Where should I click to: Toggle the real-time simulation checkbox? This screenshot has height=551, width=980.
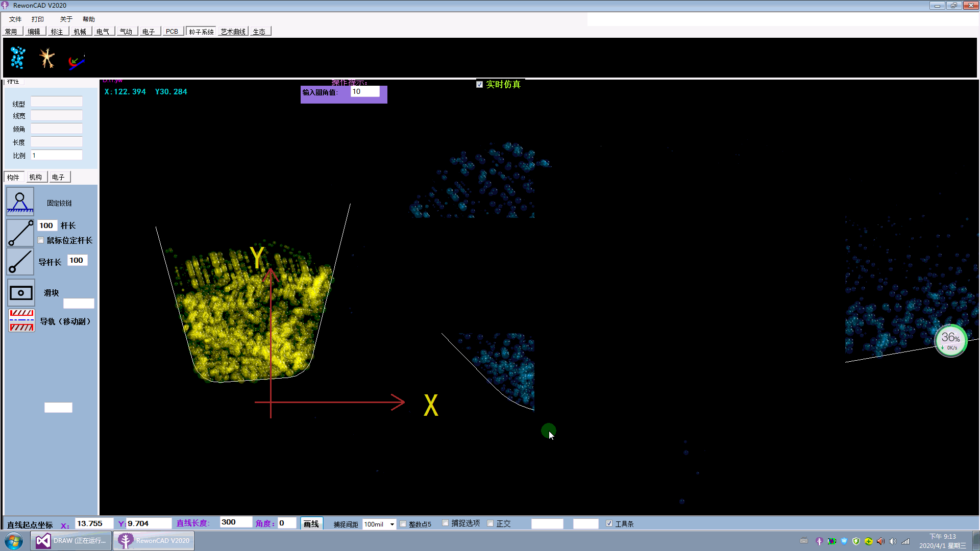click(479, 85)
